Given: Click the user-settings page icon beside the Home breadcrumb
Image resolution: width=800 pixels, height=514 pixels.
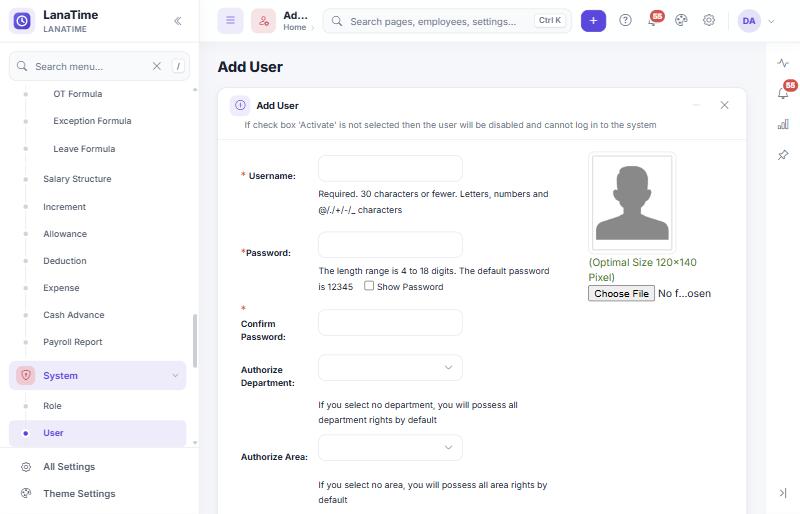Looking at the screenshot, I should 263,21.
